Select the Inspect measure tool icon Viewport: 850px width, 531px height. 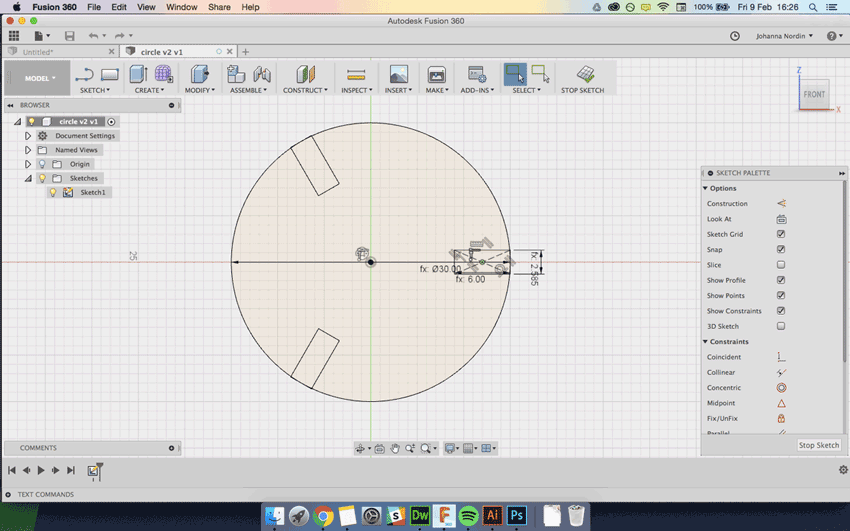pyautogui.click(x=355, y=74)
